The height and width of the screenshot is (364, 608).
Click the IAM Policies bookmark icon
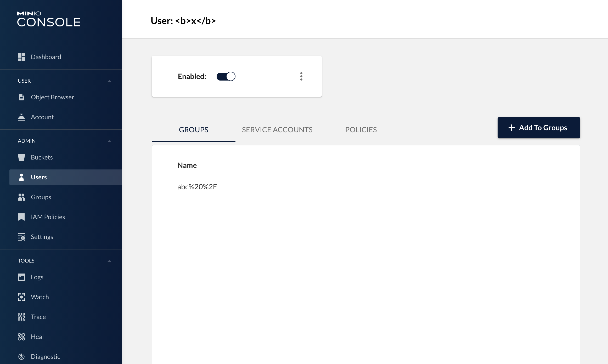click(21, 217)
